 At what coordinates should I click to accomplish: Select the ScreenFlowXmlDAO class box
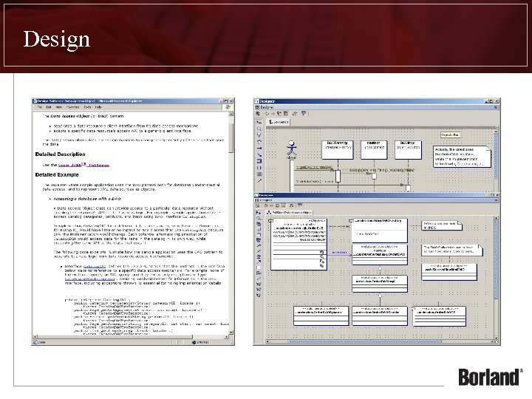coord(449,272)
